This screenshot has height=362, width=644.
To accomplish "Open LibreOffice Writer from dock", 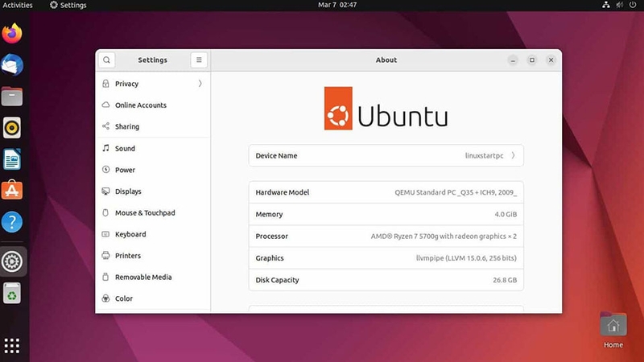I will point(12,159).
